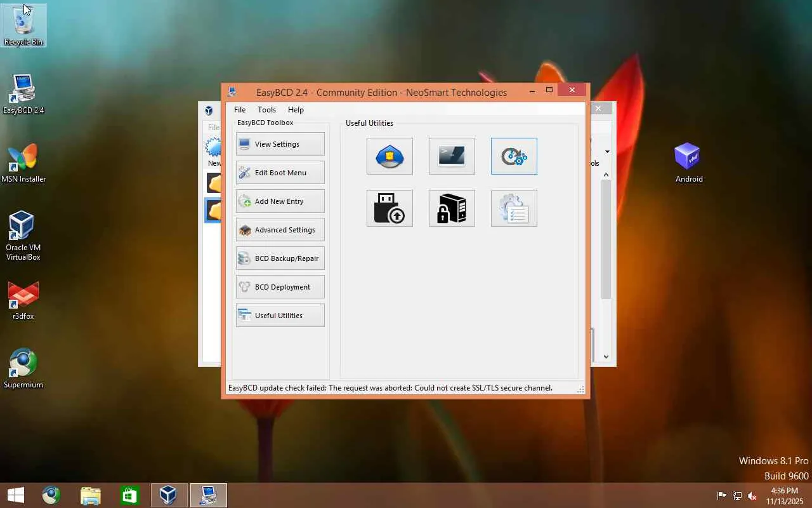Screen dimensions: 812x508
Task: Open the Action Center flag tray icon
Action: 722,496
